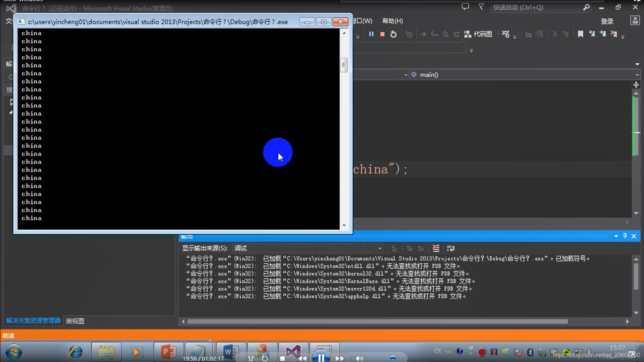
Task: Launch Internet Explorer from taskbar
Action: click(75, 352)
